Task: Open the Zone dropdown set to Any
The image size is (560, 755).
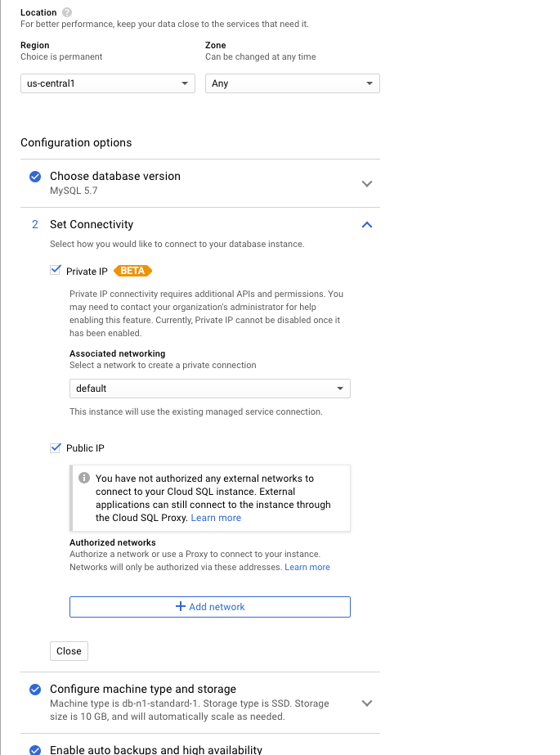Action: pos(292,83)
